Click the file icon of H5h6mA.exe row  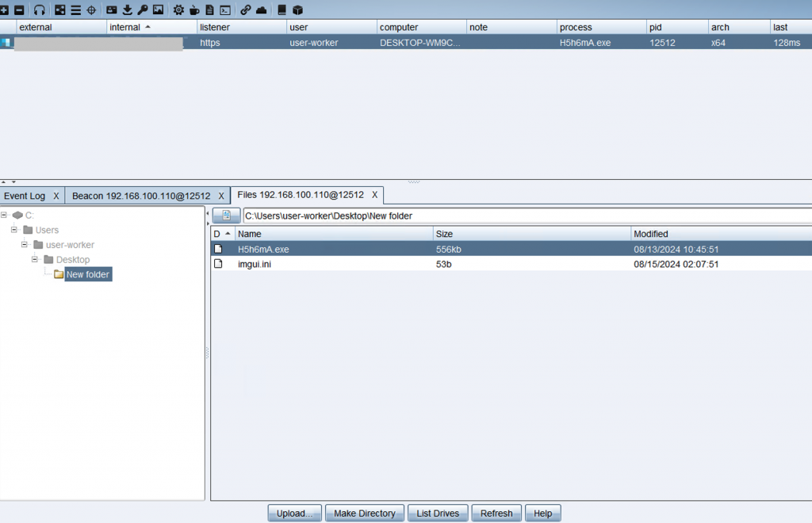(219, 250)
